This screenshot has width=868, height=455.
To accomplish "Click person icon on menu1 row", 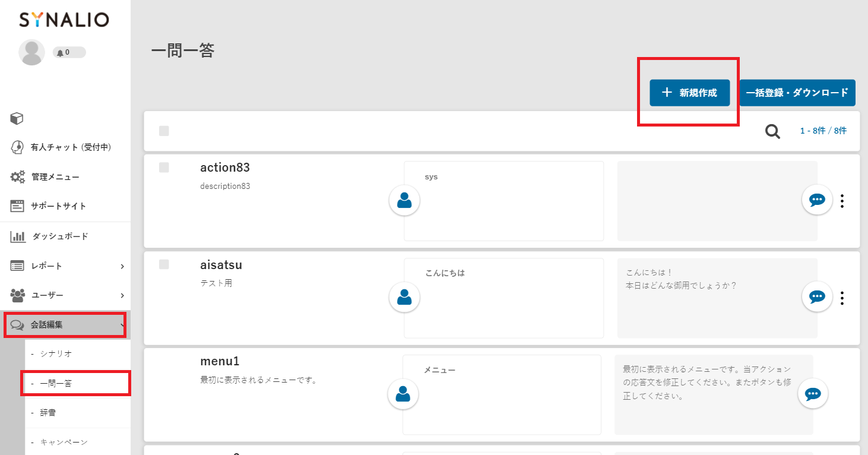I will [x=403, y=394].
